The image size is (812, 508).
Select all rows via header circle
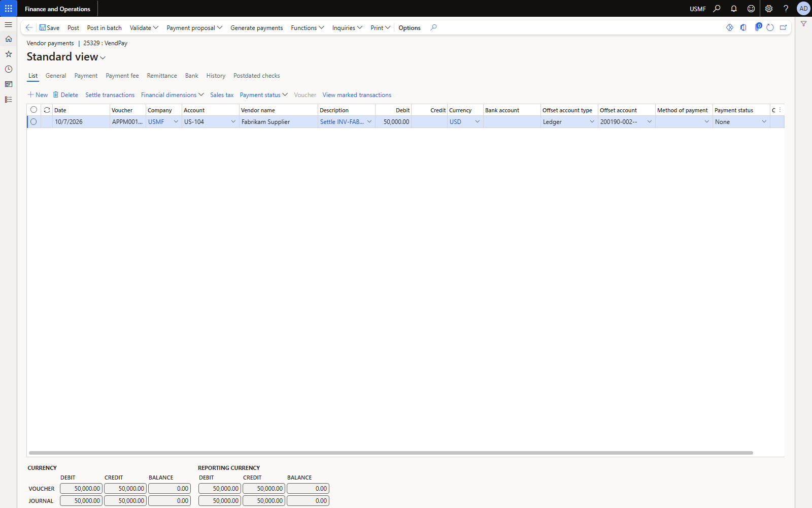click(33, 110)
